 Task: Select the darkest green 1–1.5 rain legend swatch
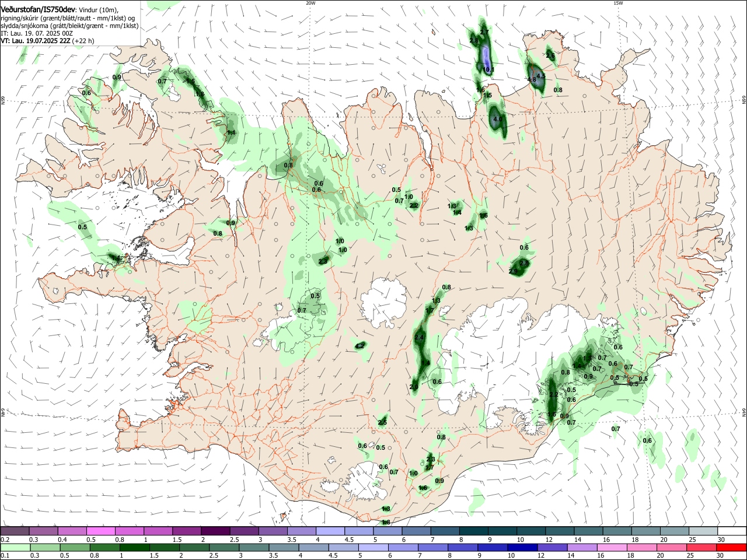click(135, 548)
